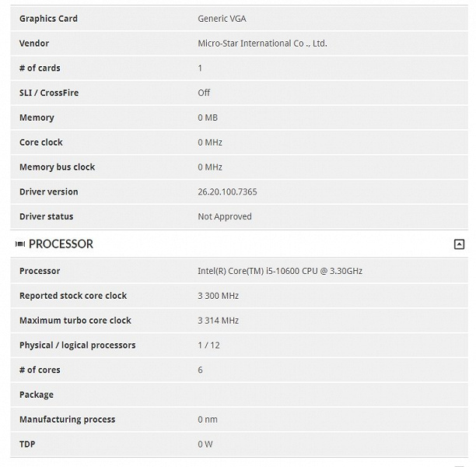
Task: Click the processor chip icon beside PROCESSOR
Action: click(19, 244)
